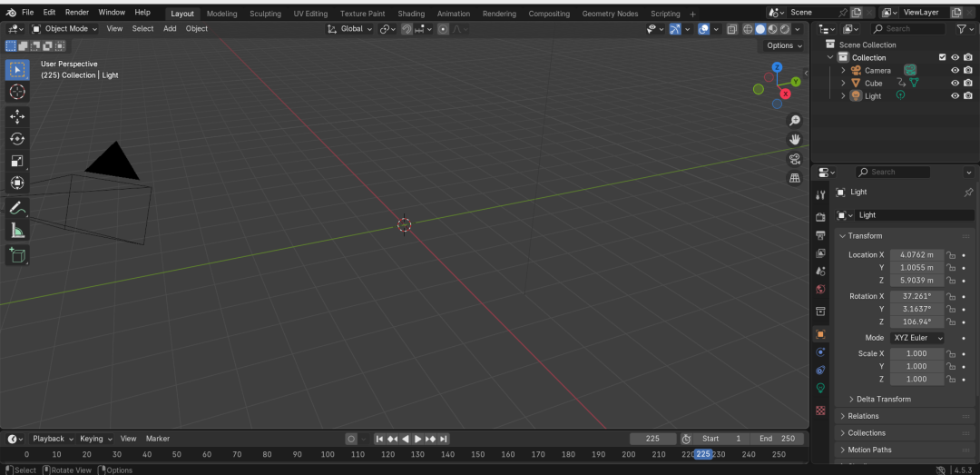Click the Pan view hand icon
Screen dimensions: 980x475
pyautogui.click(x=794, y=139)
